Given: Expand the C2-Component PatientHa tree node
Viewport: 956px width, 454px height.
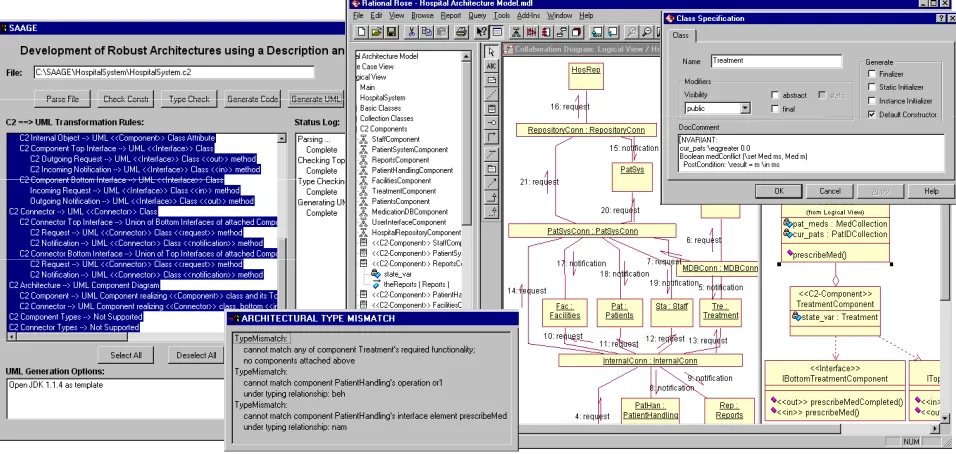Looking at the screenshot, I should pyautogui.click(x=364, y=295).
